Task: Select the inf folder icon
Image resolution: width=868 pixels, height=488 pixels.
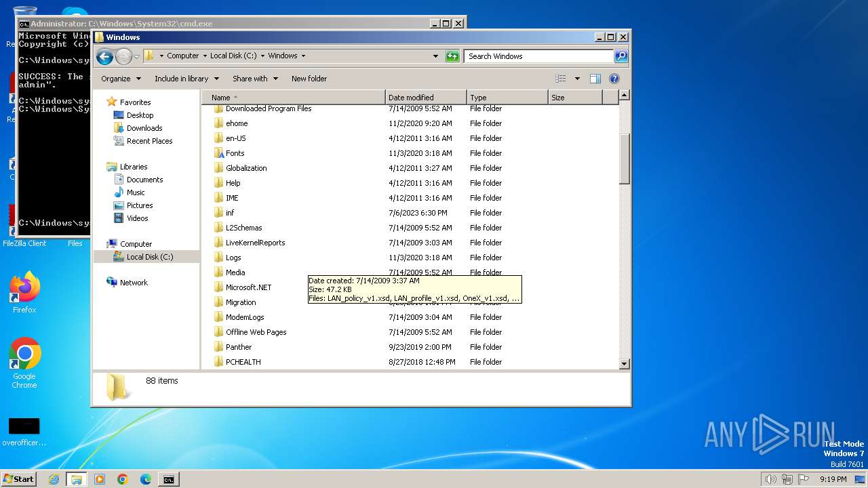Action: (218, 213)
